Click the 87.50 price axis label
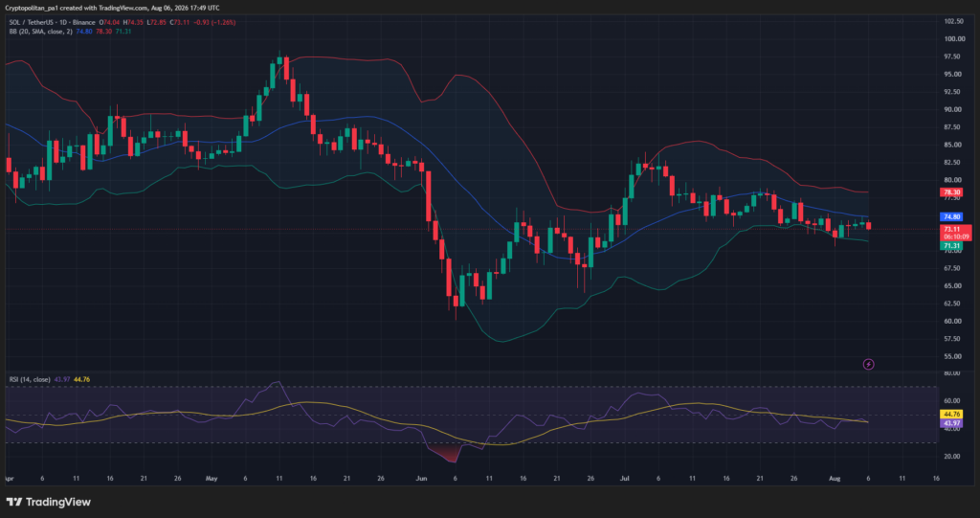This screenshot has height=518, width=980. click(x=952, y=127)
